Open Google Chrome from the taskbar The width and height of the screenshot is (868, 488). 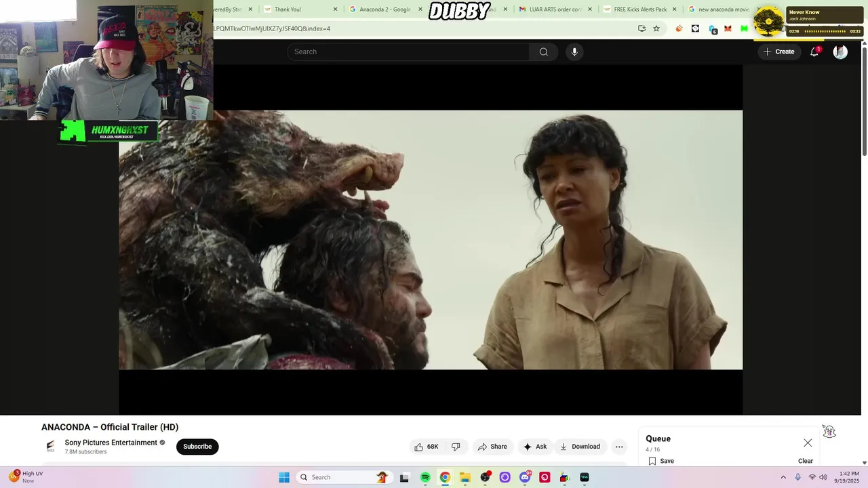click(x=445, y=477)
